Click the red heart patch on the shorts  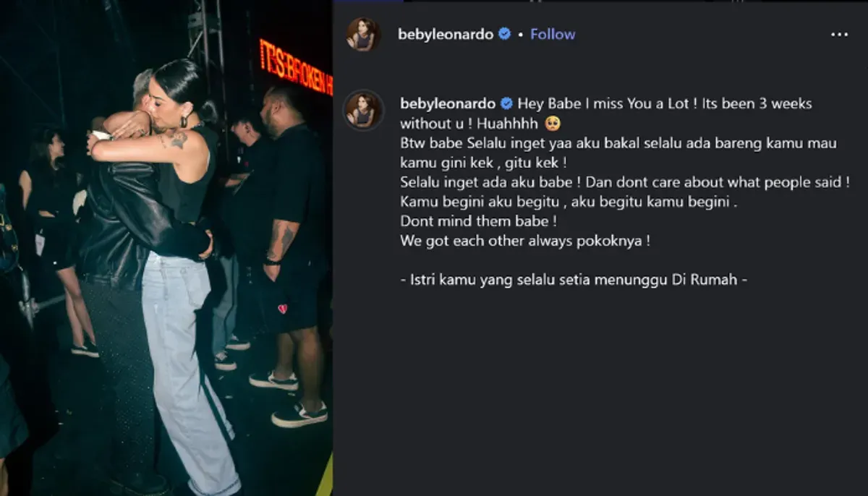282,309
